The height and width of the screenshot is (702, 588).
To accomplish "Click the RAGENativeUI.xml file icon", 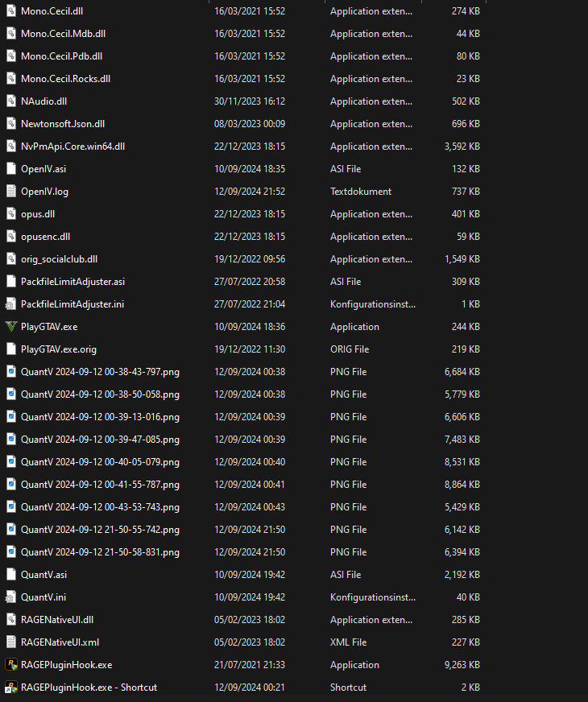I will point(11,642).
